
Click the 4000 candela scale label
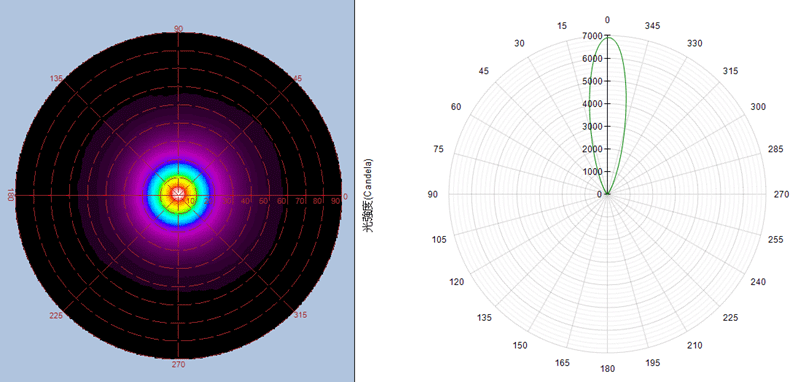tap(593, 104)
